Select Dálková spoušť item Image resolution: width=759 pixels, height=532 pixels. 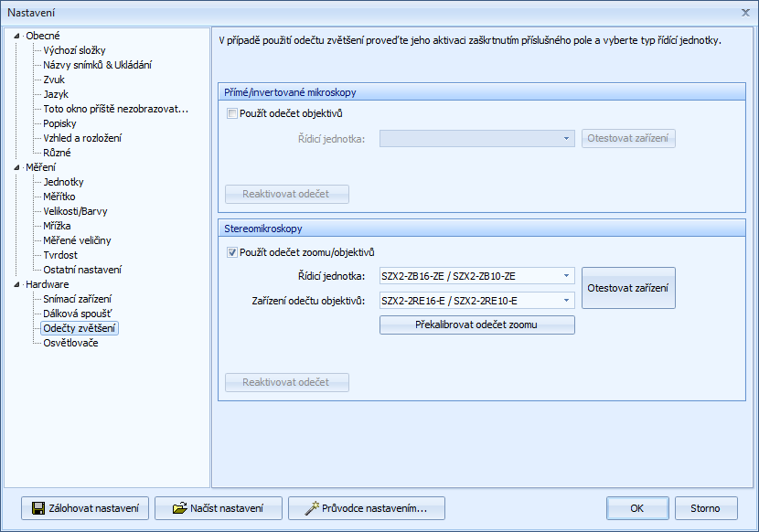[78, 314]
